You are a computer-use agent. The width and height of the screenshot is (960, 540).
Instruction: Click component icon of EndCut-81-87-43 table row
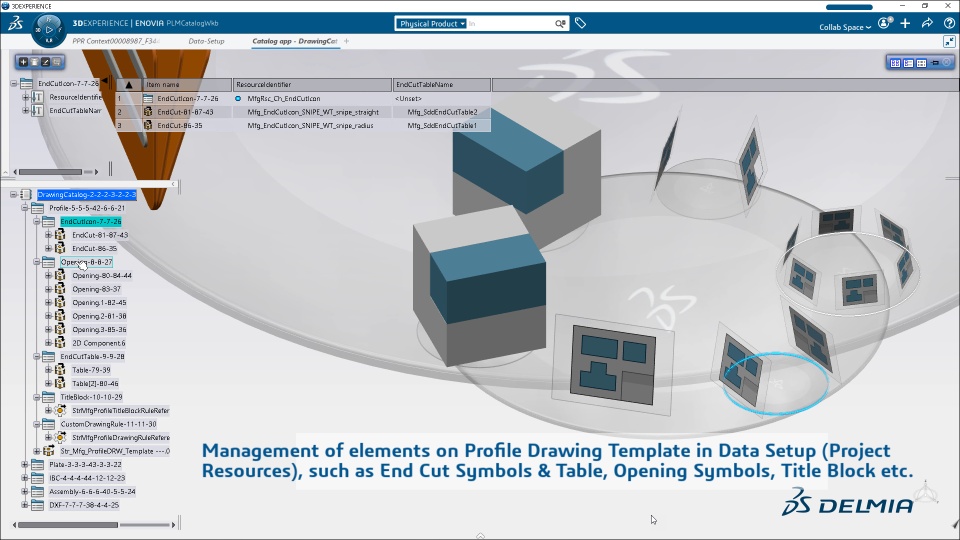(148, 111)
